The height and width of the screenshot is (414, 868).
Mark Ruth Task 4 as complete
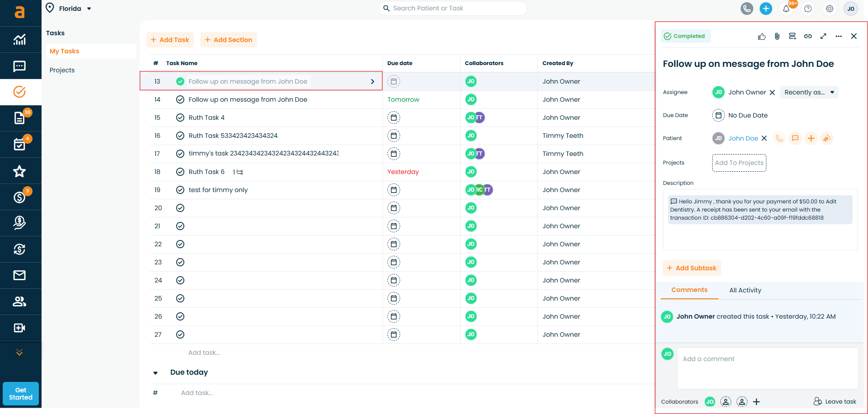click(180, 118)
